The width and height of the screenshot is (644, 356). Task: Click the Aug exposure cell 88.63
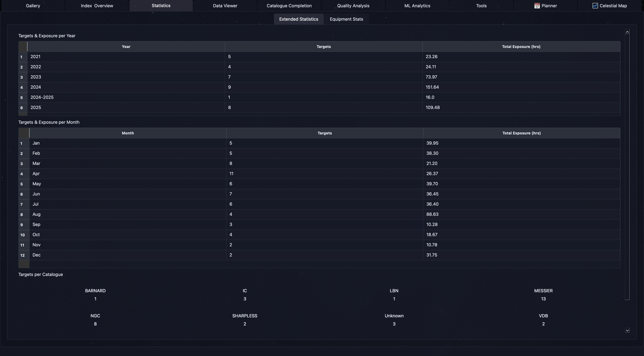432,214
